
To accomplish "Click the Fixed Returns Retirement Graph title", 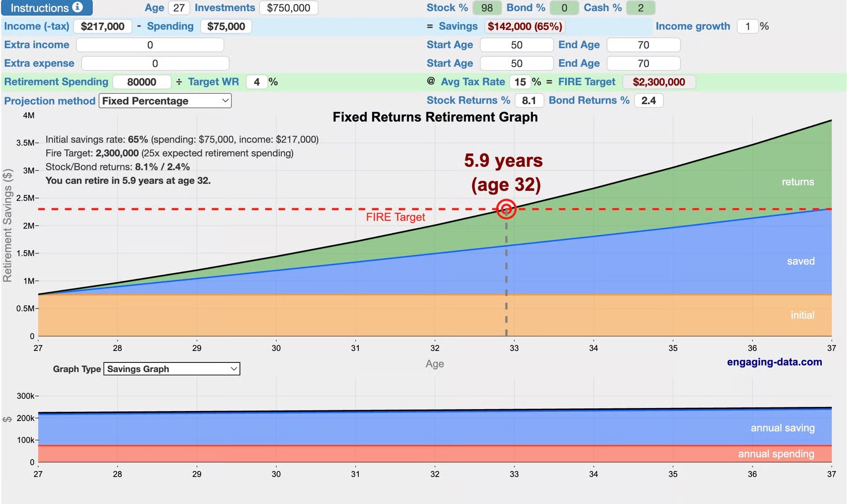I will pyautogui.click(x=435, y=117).
